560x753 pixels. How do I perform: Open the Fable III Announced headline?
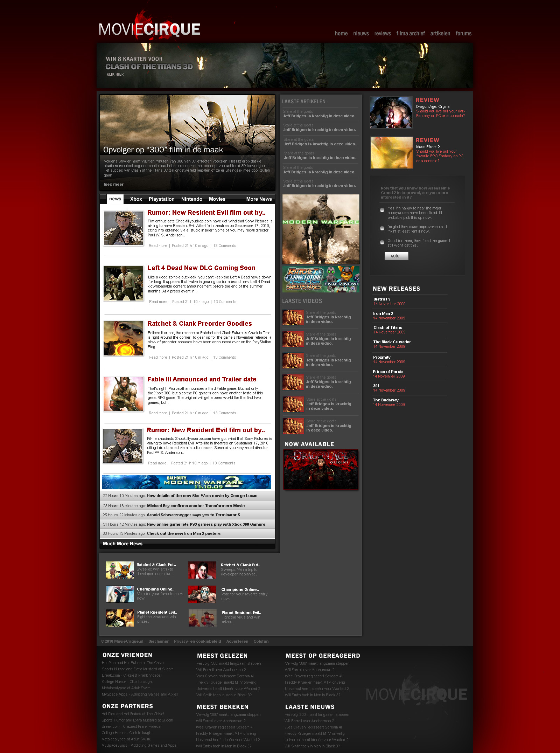pyautogui.click(x=202, y=379)
